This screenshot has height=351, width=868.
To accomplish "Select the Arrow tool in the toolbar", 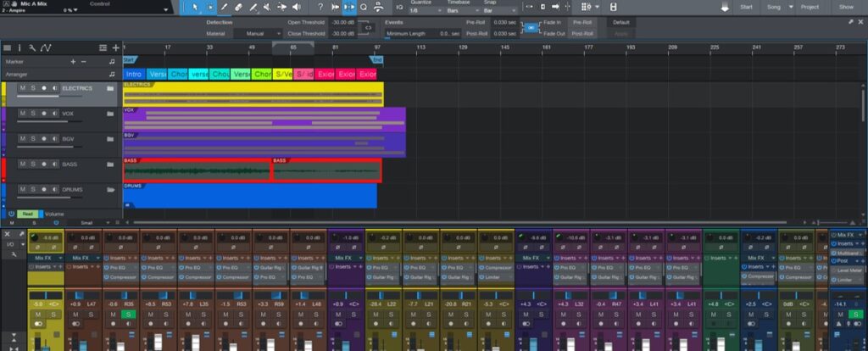I will [195, 7].
